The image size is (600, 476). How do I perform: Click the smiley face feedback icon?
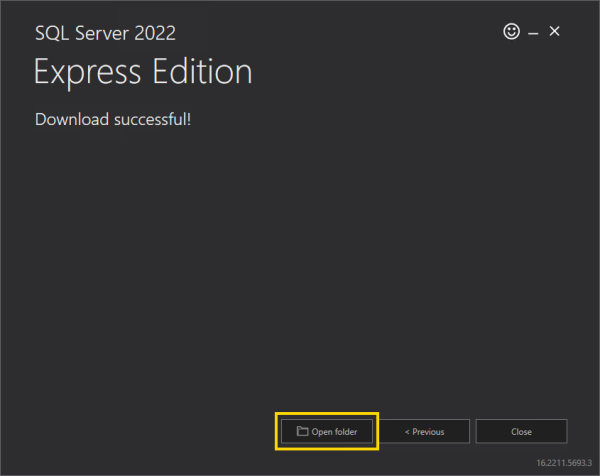coord(511,32)
